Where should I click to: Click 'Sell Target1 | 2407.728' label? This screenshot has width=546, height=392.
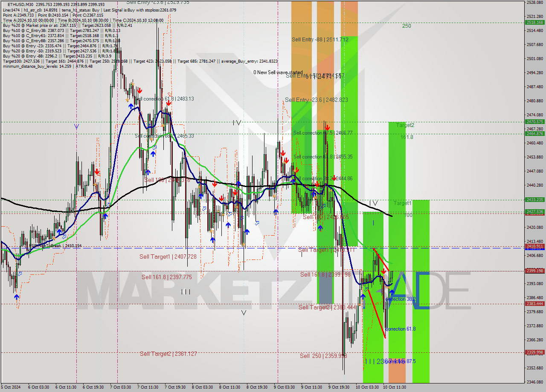168,257
